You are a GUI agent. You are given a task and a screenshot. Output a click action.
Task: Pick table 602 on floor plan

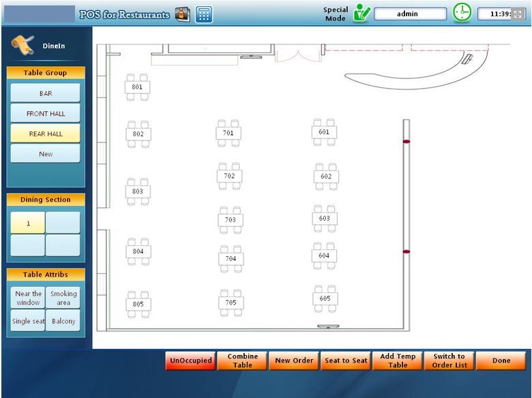(x=326, y=177)
